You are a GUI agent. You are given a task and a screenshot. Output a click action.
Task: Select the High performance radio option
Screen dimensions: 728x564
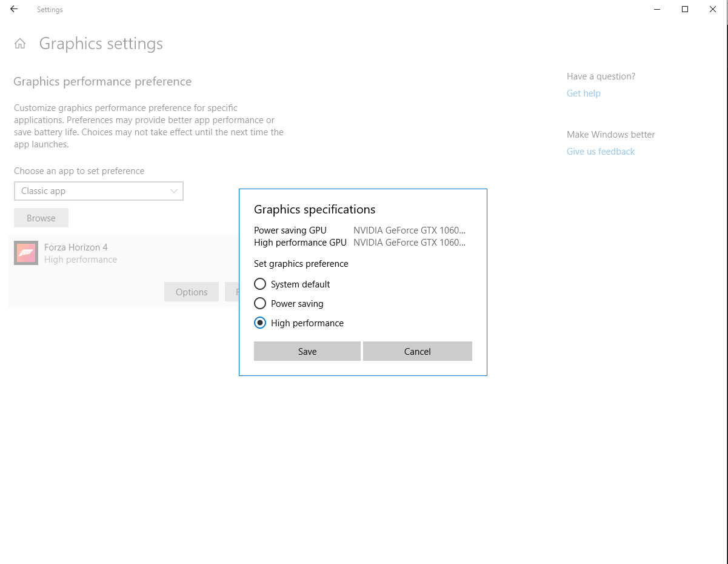pos(260,323)
